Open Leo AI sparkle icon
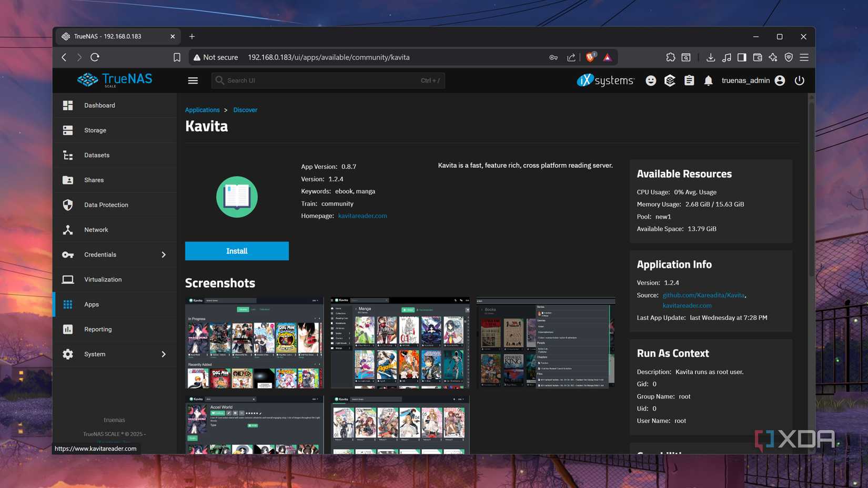This screenshot has width=868, height=488. (x=773, y=57)
